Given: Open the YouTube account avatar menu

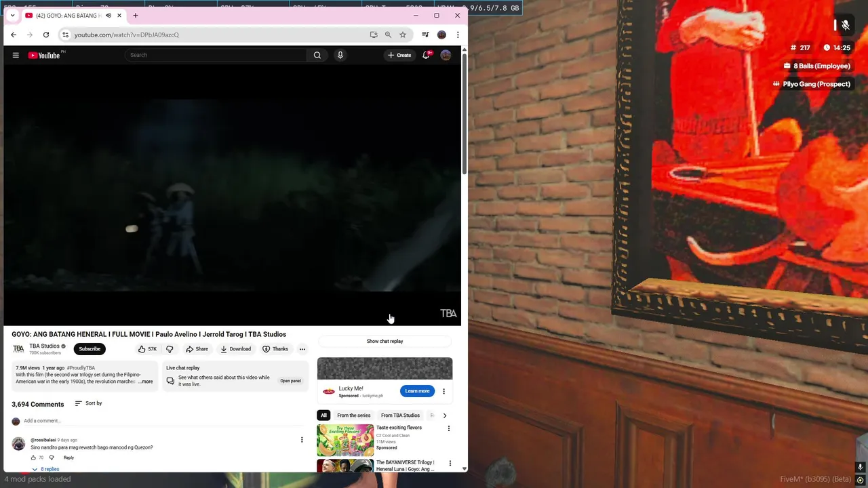Looking at the screenshot, I should click(x=446, y=55).
